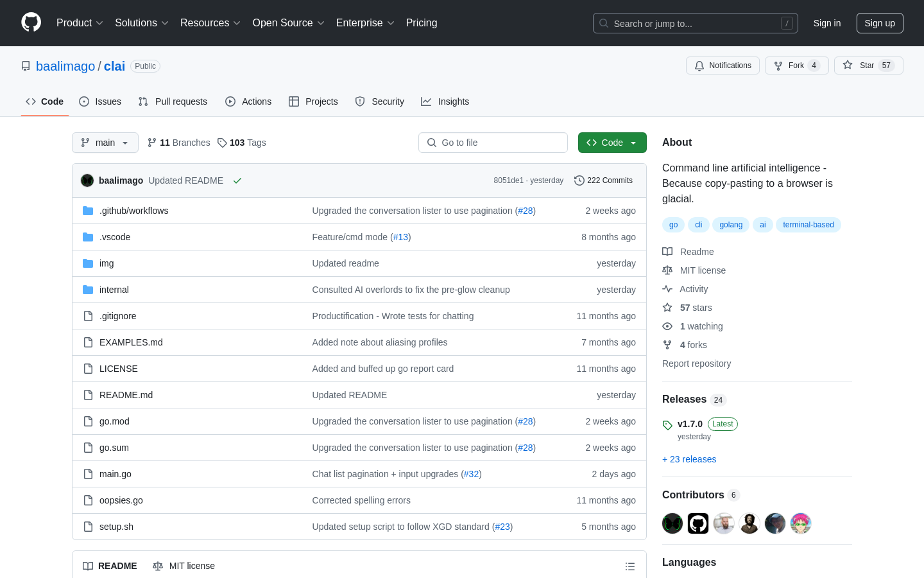Open the README outline list icon

(630, 566)
